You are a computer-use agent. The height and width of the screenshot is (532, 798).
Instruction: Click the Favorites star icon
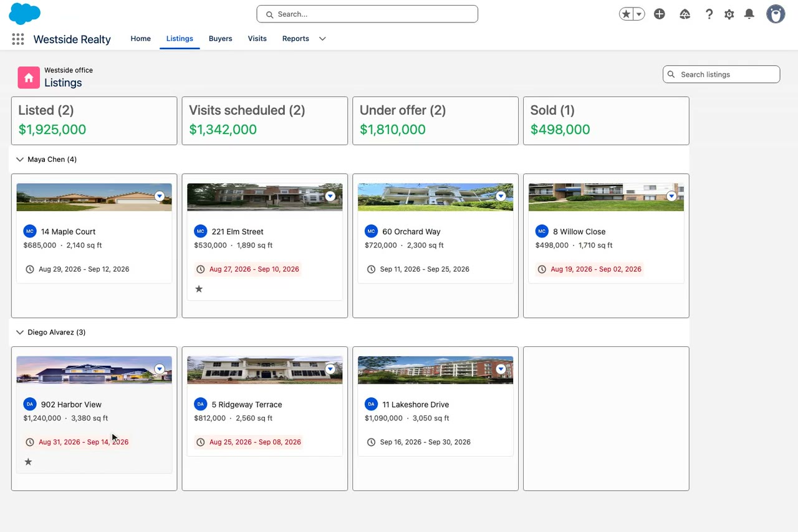pyautogui.click(x=626, y=14)
